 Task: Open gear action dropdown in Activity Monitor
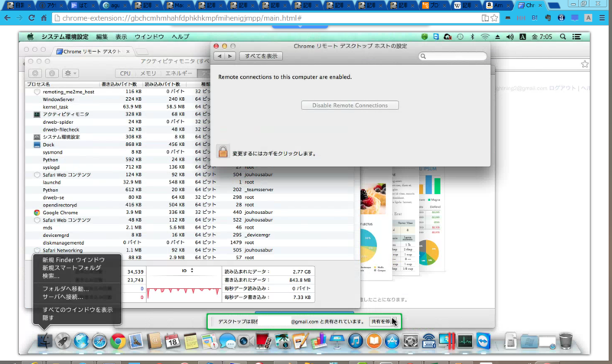click(x=70, y=73)
